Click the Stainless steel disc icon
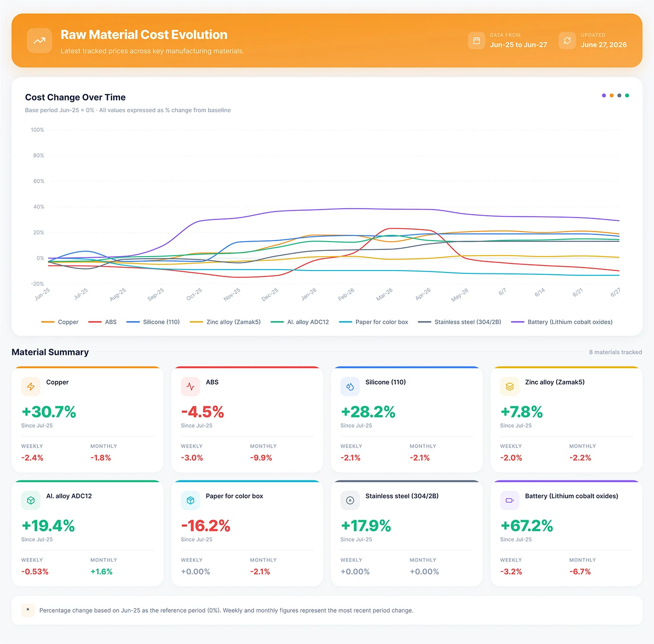The height and width of the screenshot is (644, 654). [x=350, y=501]
